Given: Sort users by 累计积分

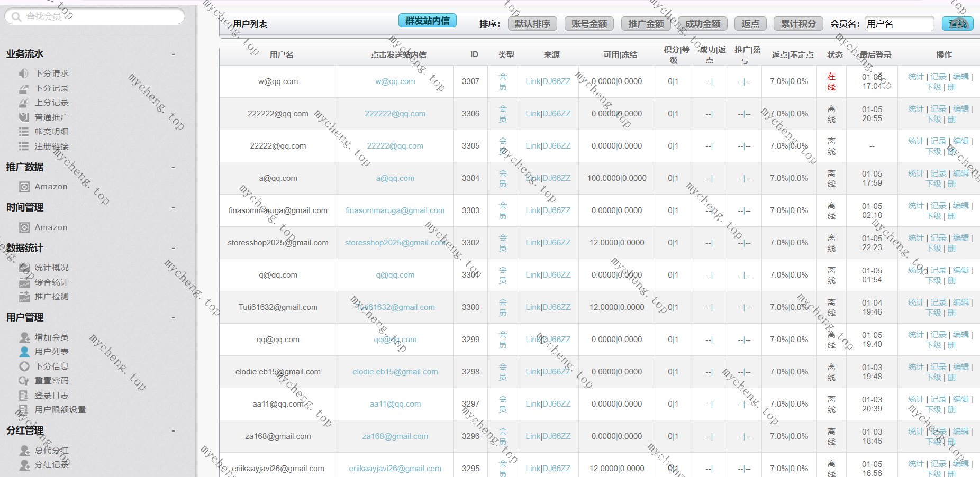Looking at the screenshot, I should (x=798, y=24).
